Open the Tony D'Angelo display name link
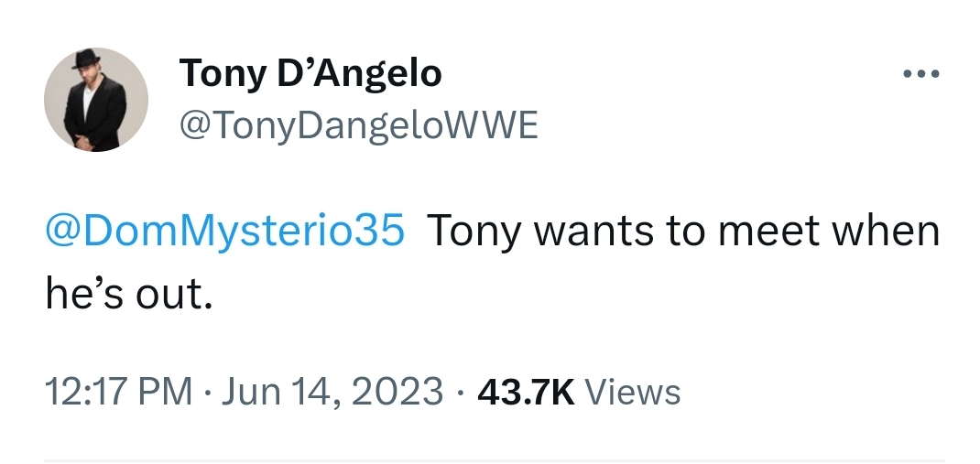 310,73
